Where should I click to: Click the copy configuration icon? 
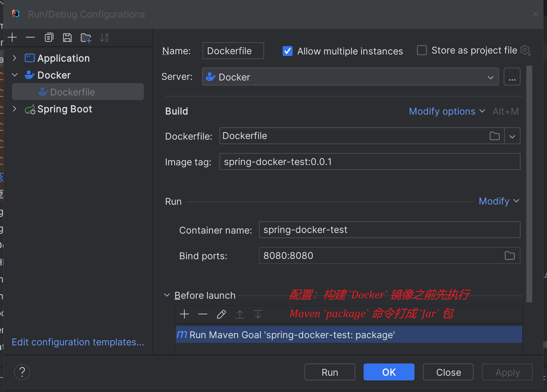[x=49, y=38]
